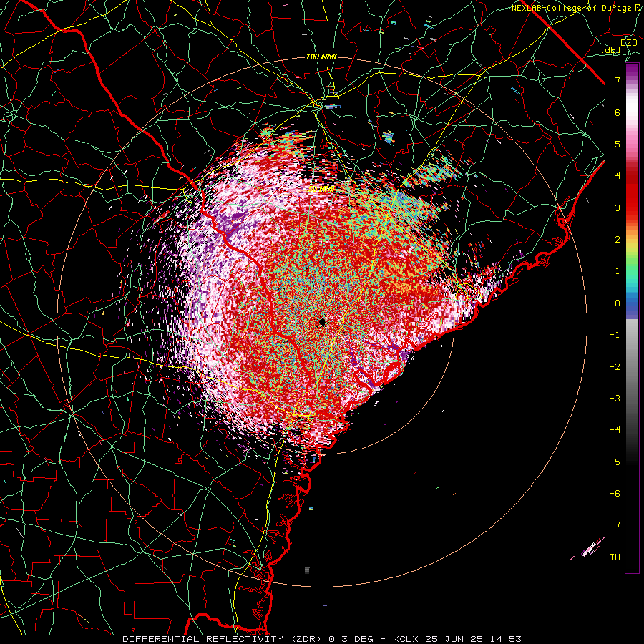This screenshot has height=644, width=644.
Task: Click the Differential Reflectivity KCLX footer caption
Action: point(322,639)
